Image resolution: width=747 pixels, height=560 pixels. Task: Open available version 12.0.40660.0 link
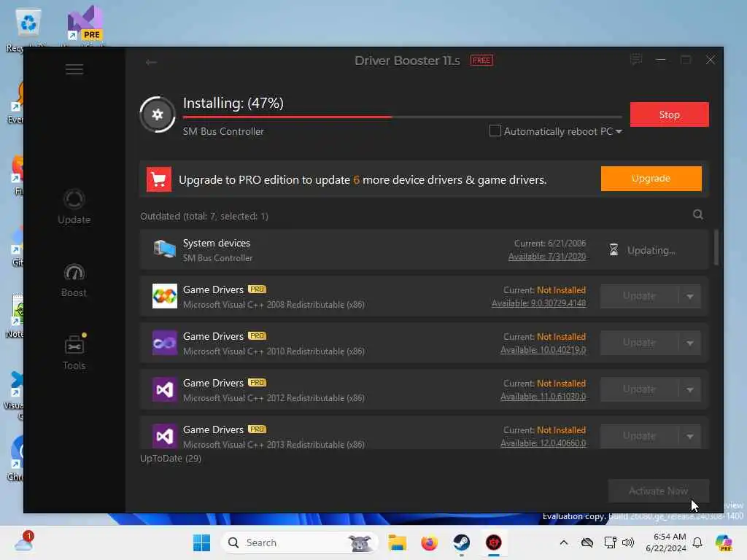543,443
